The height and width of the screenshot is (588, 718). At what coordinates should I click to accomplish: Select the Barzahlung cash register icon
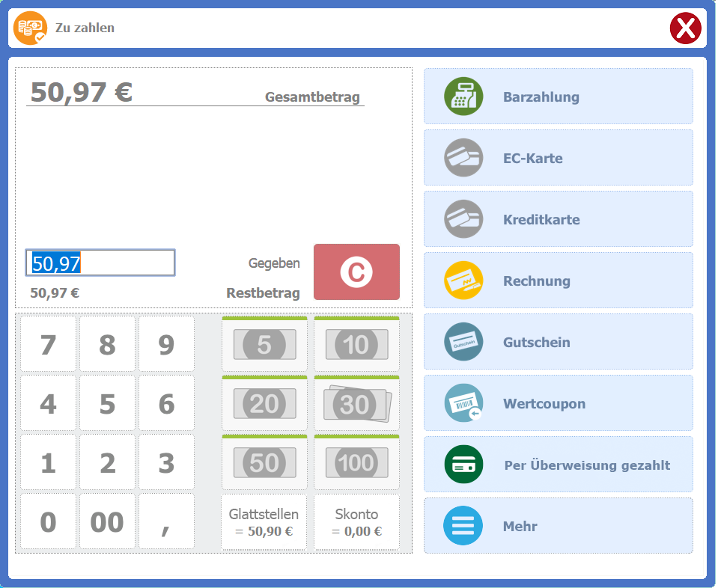click(x=463, y=97)
